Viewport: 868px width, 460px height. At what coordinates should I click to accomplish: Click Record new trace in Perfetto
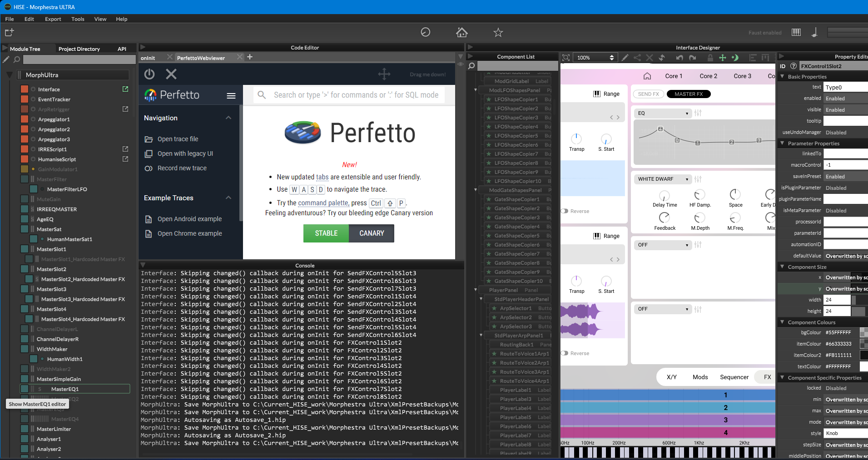pos(182,168)
